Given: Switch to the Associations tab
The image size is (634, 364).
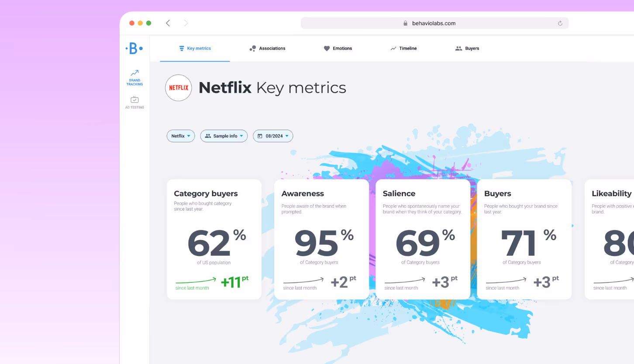Looking at the screenshot, I should tap(267, 48).
